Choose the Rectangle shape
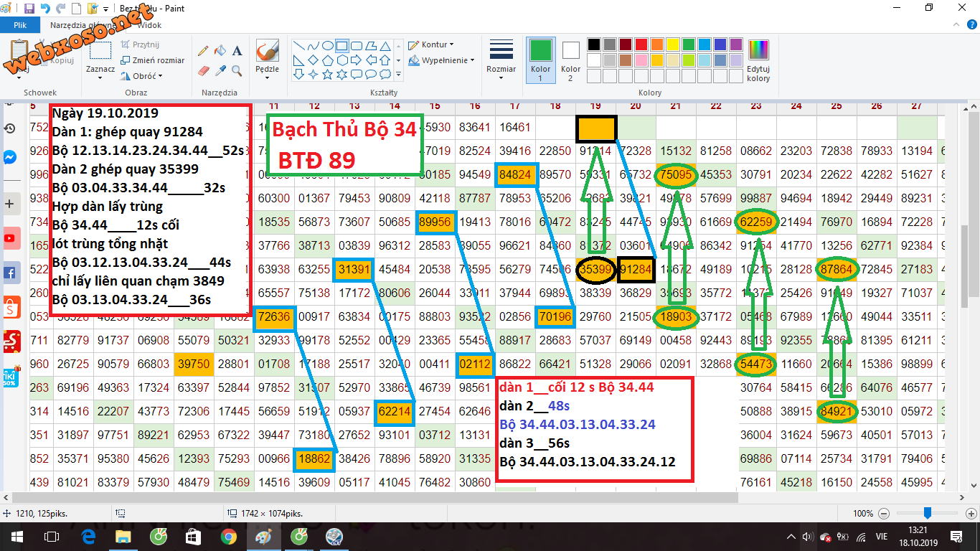The image size is (980, 551). 342,45
